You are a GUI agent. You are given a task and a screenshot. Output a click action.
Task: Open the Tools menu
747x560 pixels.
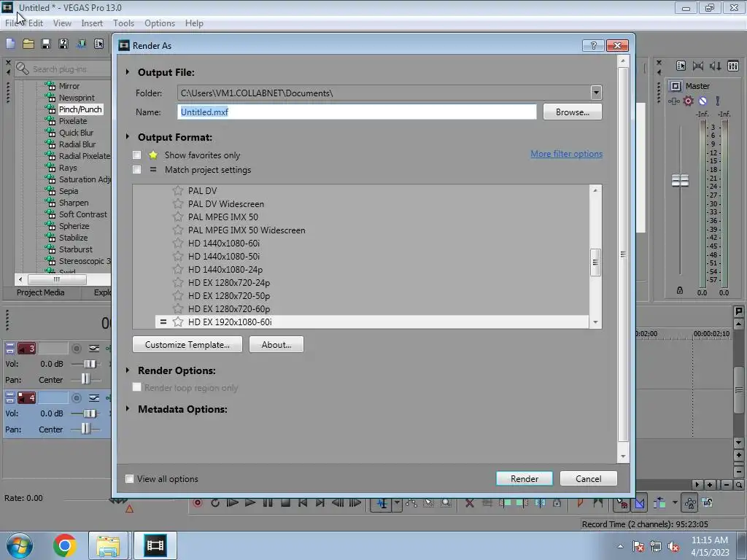coord(123,23)
